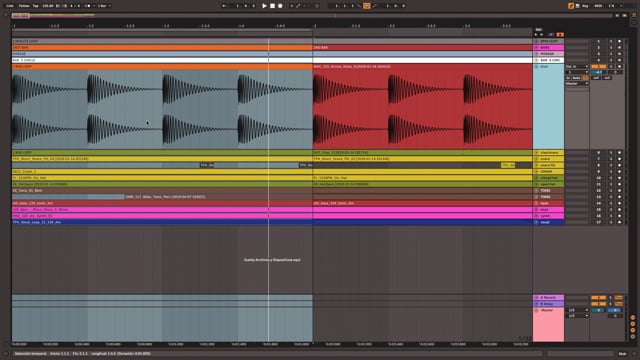The height and width of the screenshot is (360, 640).
Task: Arm the synth track for recording
Action: pyautogui.click(x=619, y=216)
